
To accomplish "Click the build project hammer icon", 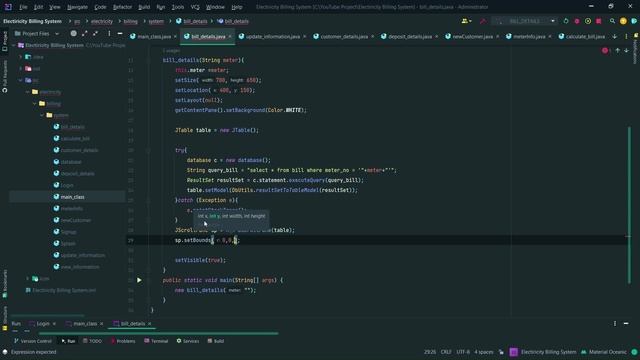I will pos(483,21).
